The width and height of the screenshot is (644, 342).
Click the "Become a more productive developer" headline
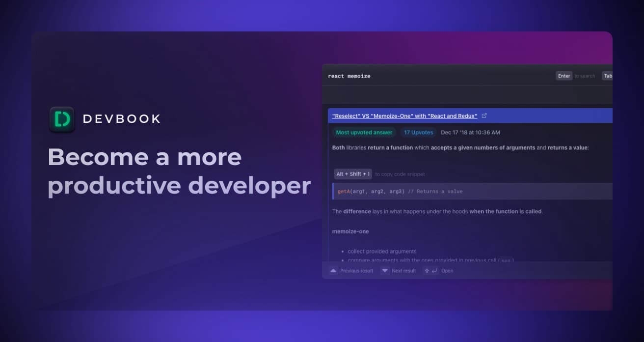pyautogui.click(x=179, y=171)
